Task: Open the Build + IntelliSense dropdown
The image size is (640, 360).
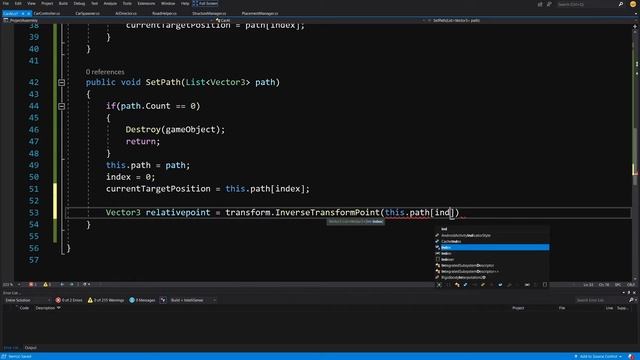Action: coord(193,300)
